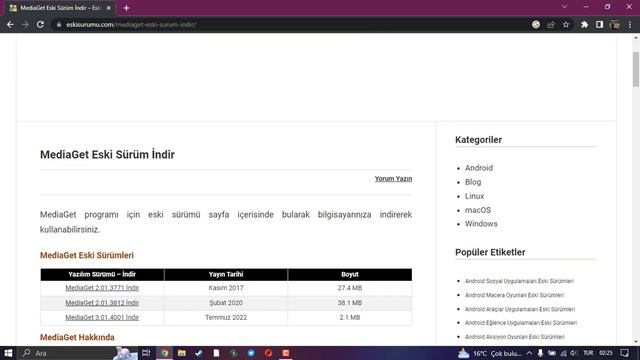Open the blue round app on taskbar
The image size is (640, 360).
click(x=251, y=353)
